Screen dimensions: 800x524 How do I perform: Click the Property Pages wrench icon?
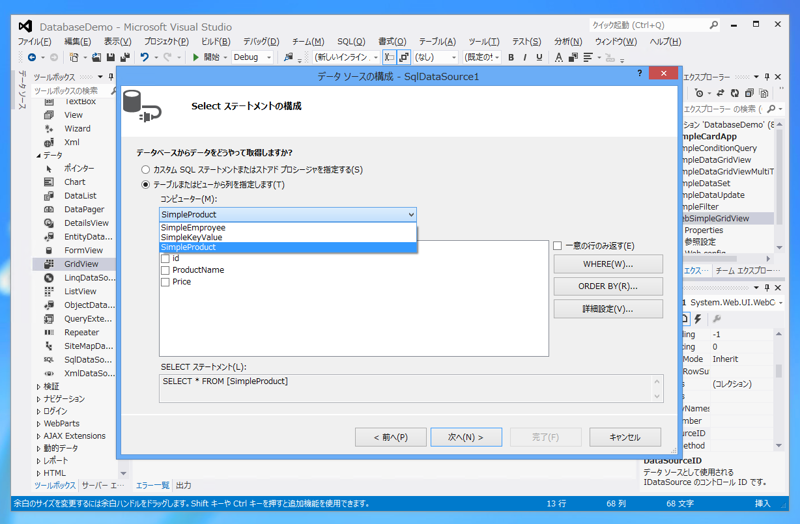point(717,319)
